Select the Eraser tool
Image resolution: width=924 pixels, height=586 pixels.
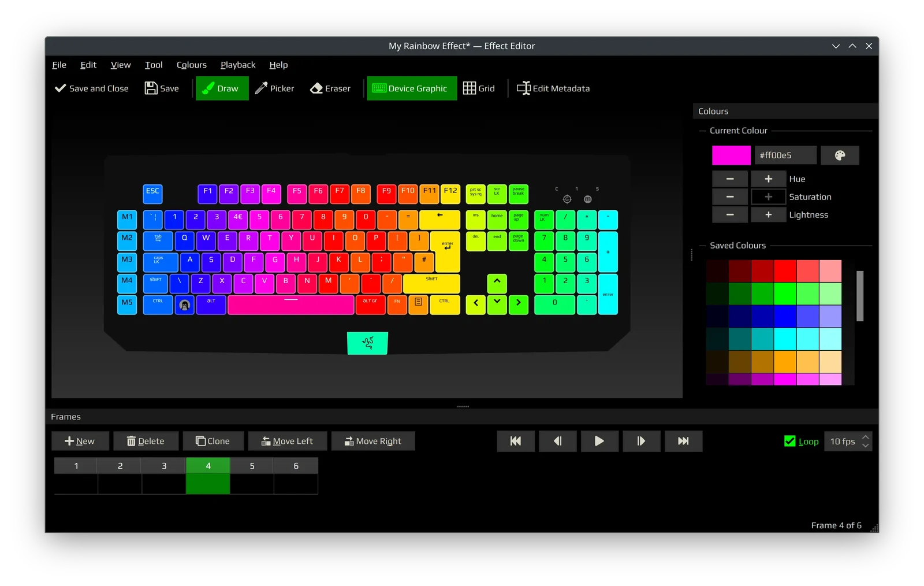(x=330, y=88)
